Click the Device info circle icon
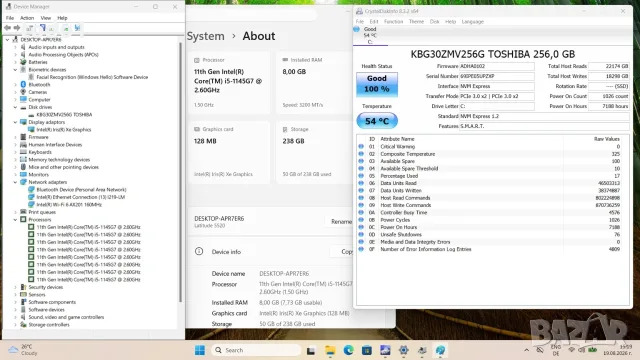Screen dimensions: 640x360 click(x=199, y=251)
